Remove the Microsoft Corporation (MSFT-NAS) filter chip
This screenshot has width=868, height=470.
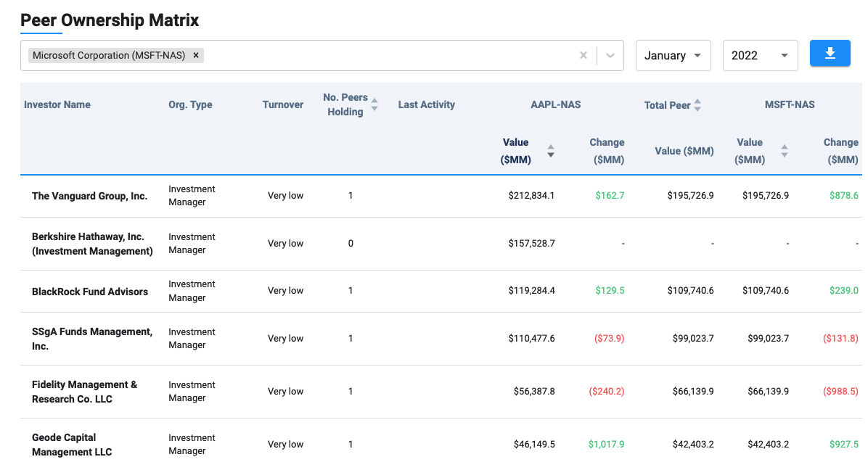tap(195, 54)
